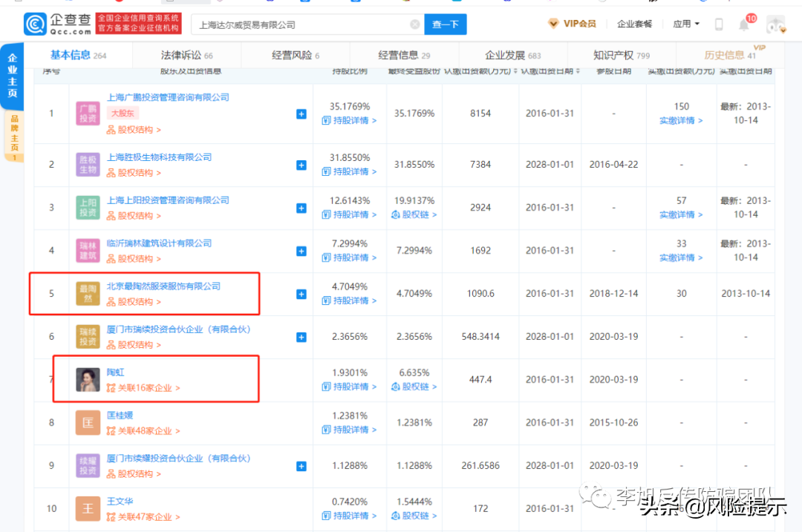Viewport: 802px width, 532px height.
Task: Switch to the 法律诉讼 tab
Action: (x=186, y=56)
